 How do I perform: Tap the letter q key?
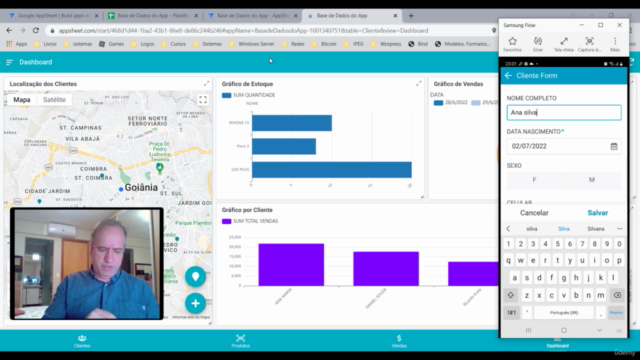[508, 260]
